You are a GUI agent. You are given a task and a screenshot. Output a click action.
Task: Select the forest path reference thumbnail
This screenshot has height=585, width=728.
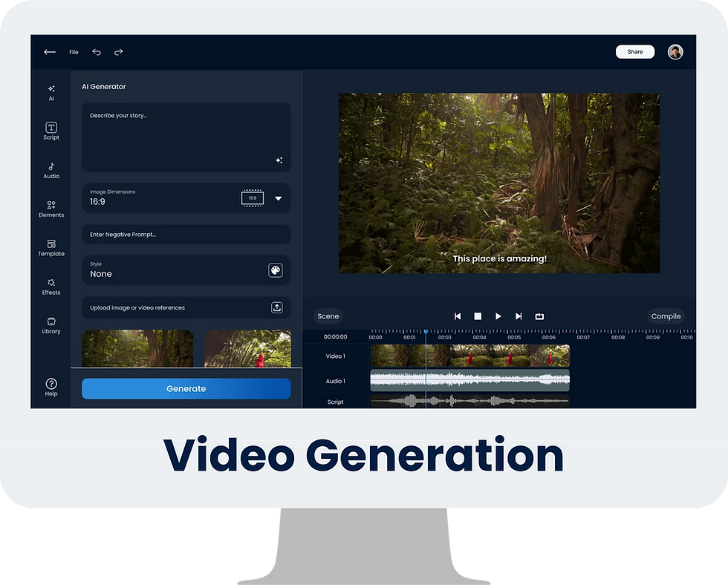[137, 348]
